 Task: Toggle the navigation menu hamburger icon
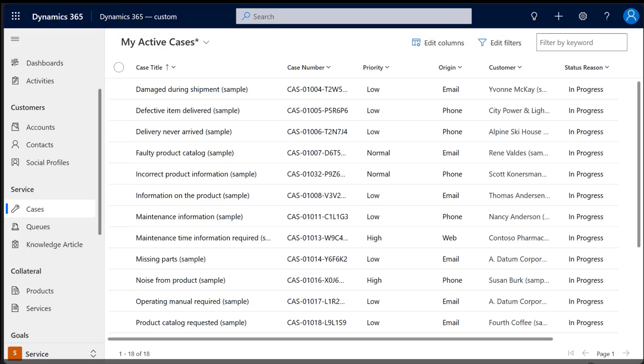pos(15,38)
